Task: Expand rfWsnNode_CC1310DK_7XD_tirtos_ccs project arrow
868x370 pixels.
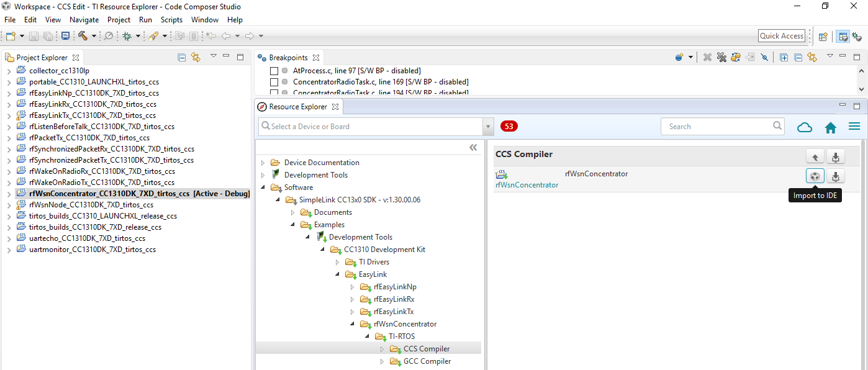Action: coord(9,205)
